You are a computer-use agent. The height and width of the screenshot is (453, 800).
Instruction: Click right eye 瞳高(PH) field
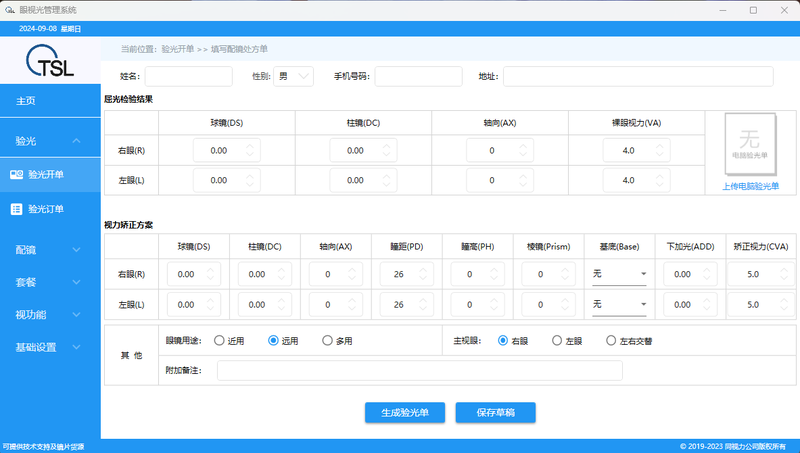pos(478,274)
